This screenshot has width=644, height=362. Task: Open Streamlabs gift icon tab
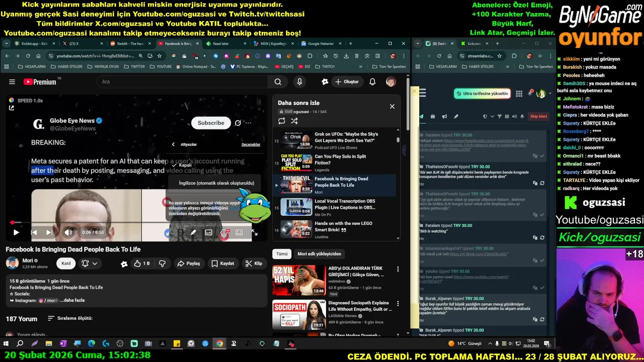pos(433,117)
